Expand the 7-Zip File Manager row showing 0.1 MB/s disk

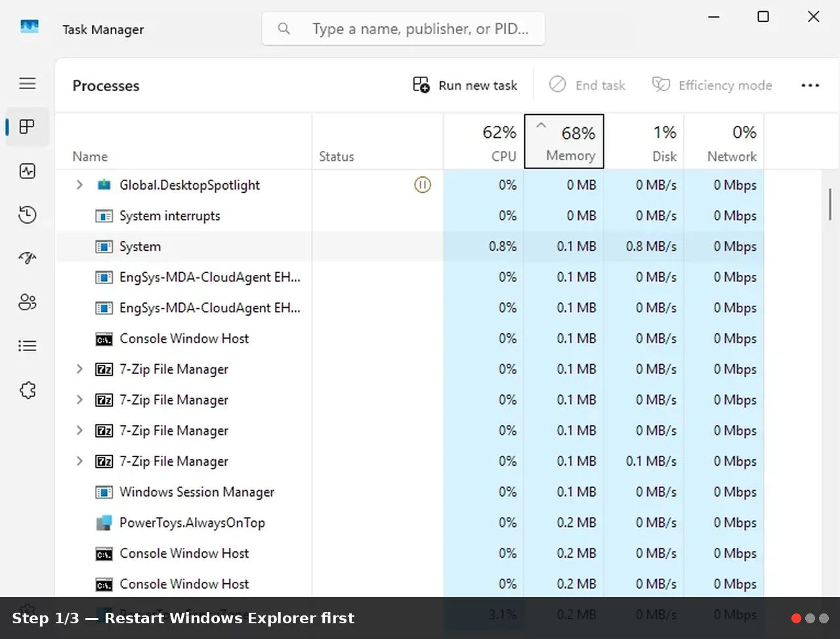[x=79, y=461]
